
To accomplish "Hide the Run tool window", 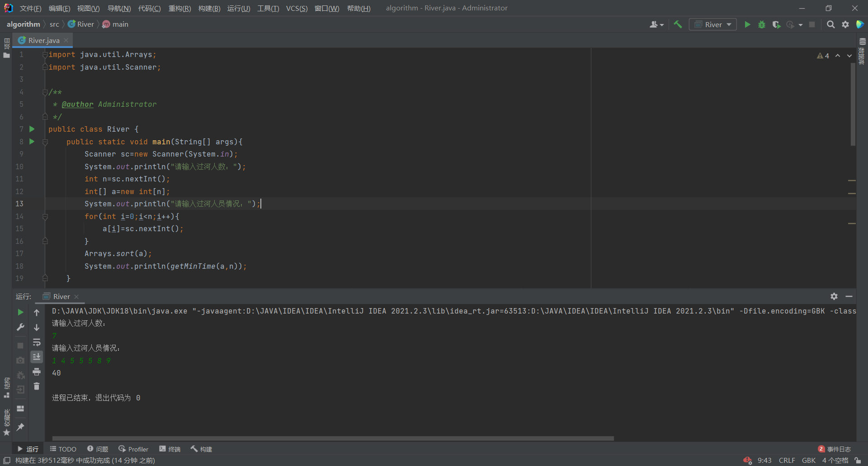I will [x=849, y=296].
